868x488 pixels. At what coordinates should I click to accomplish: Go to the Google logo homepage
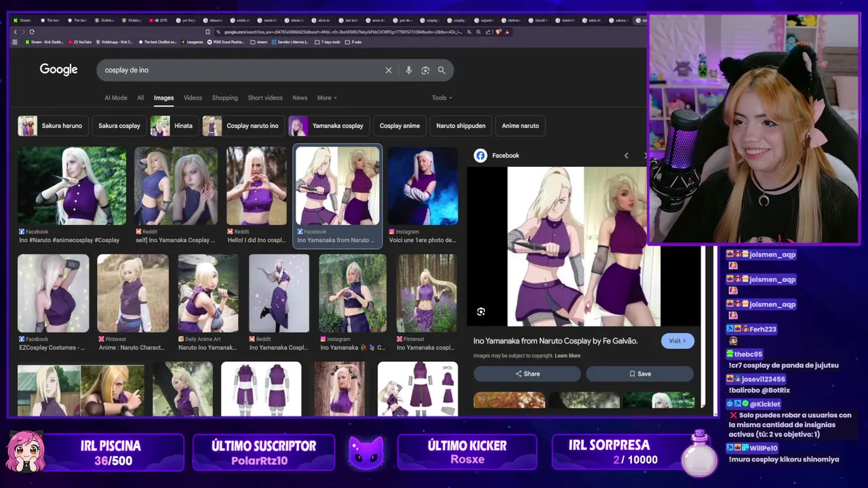point(58,69)
